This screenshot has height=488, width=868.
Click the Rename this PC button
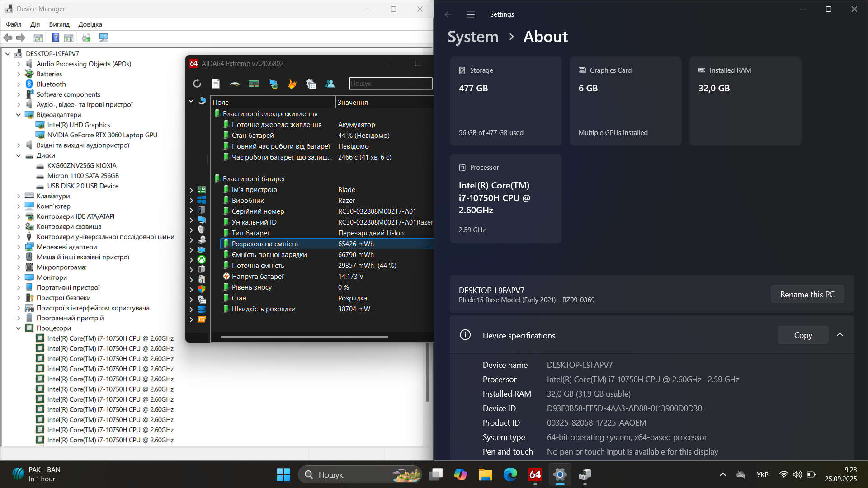click(x=807, y=295)
